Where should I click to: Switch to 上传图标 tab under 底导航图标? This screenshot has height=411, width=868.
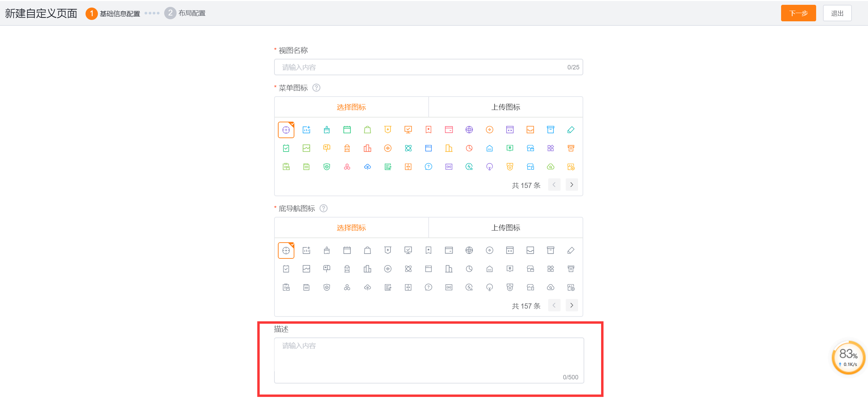tap(506, 228)
